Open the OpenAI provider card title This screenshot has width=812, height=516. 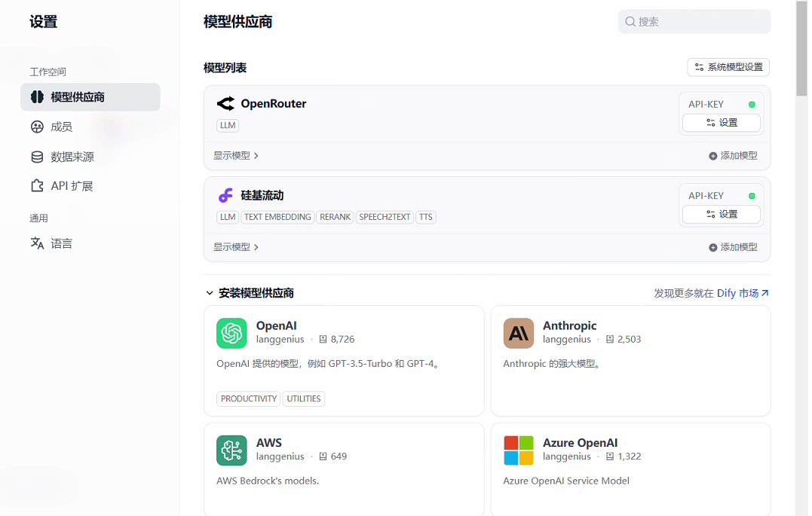tap(277, 325)
